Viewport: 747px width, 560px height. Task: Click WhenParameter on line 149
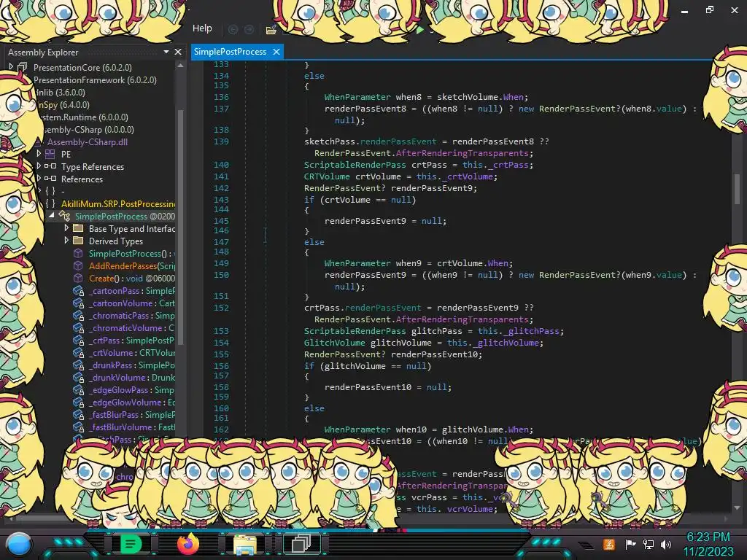357,262
